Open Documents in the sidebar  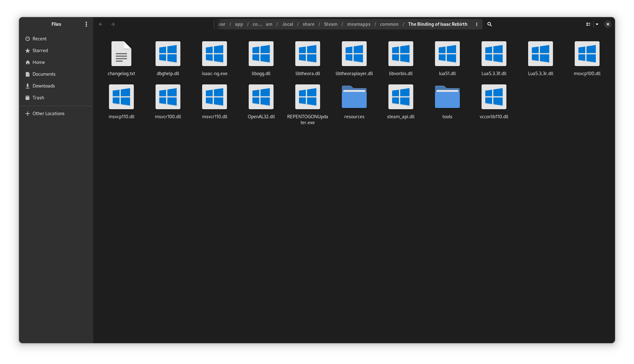(56, 74)
